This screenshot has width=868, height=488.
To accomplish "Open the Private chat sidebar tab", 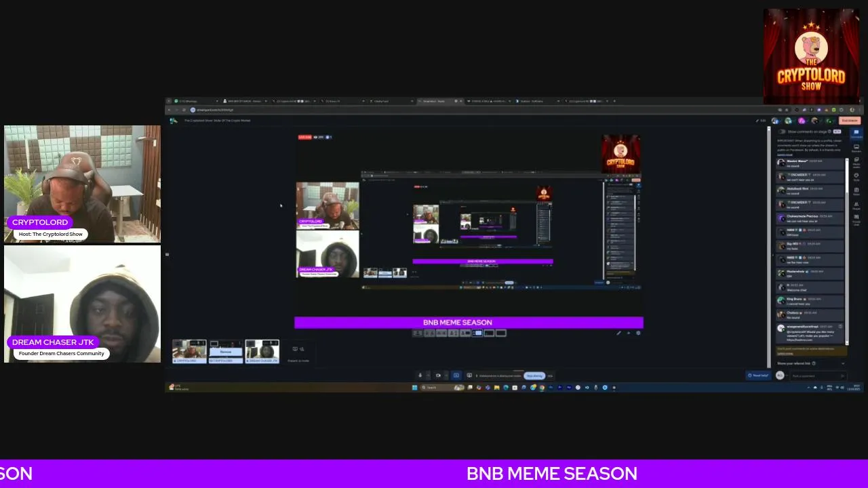I will tap(856, 221).
